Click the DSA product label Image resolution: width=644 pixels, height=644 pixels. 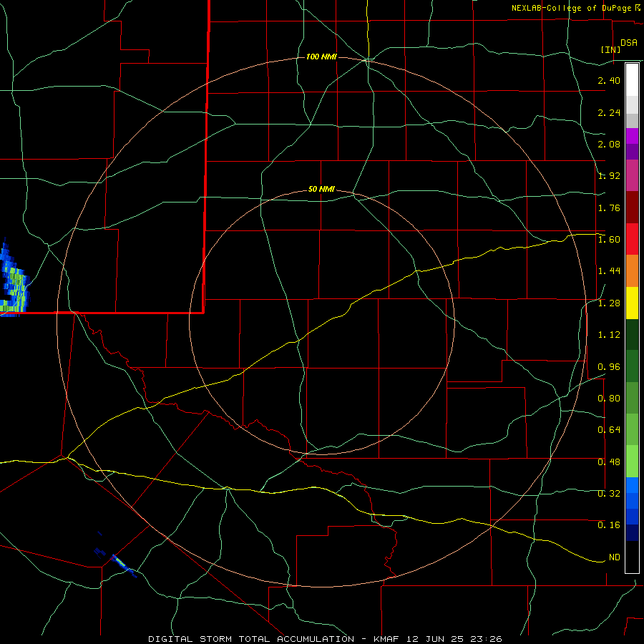click(629, 43)
